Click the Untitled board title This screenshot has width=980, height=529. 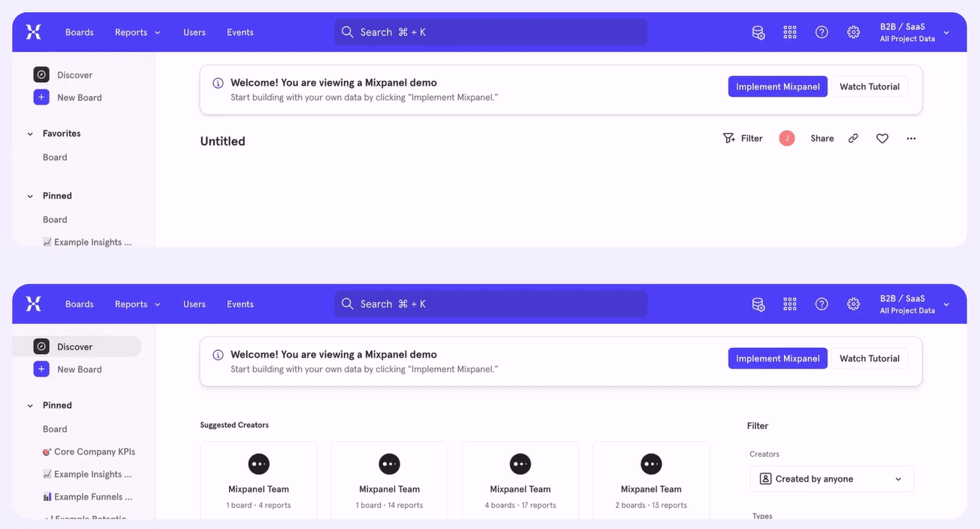222,141
